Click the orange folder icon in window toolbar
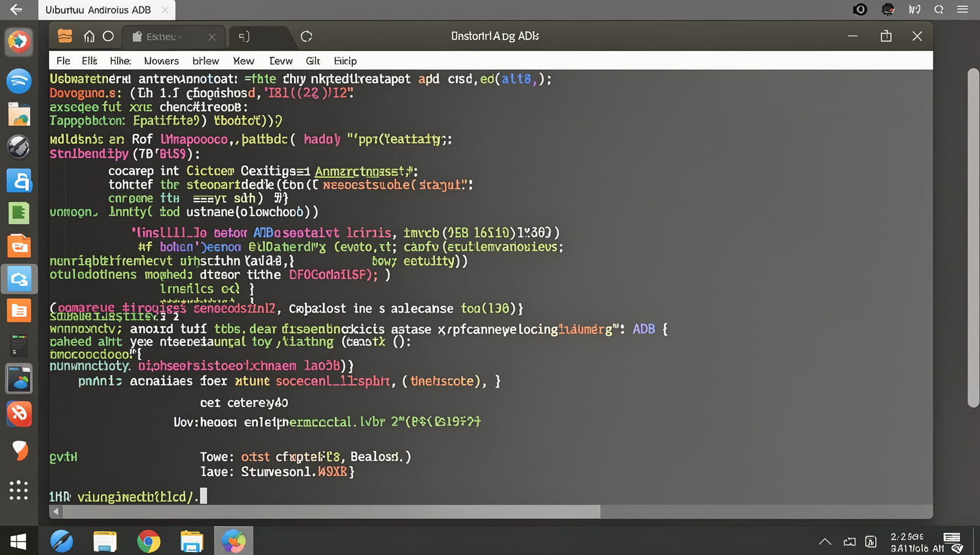This screenshot has height=555, width=980. pos(65,36)
